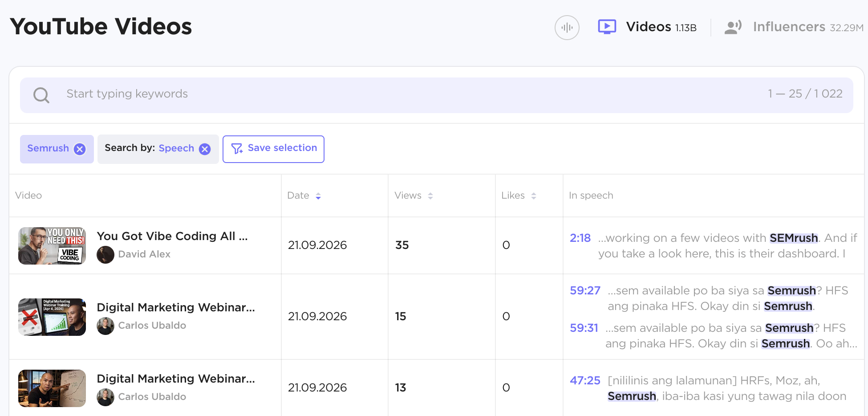Click Carlos Ubaldo name in 15-views row
Viewport: 868px width, 416px height.
(x=152, y=326)
